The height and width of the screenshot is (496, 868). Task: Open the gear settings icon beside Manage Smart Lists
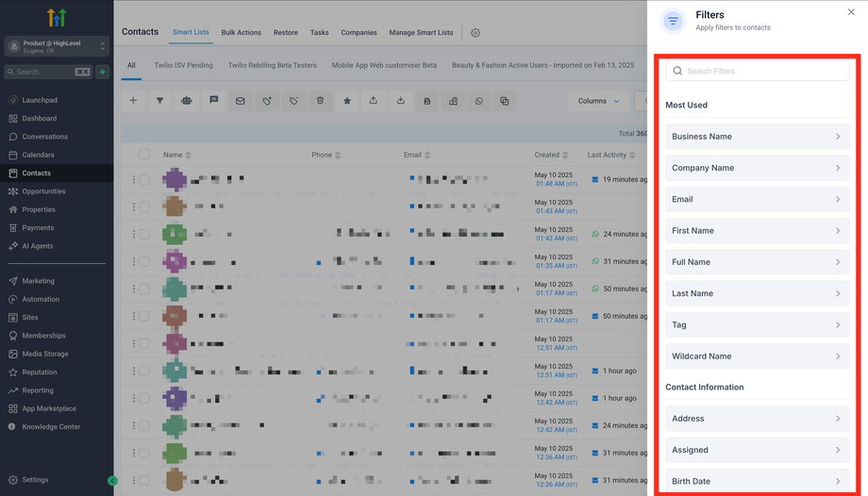coord(475,33)
